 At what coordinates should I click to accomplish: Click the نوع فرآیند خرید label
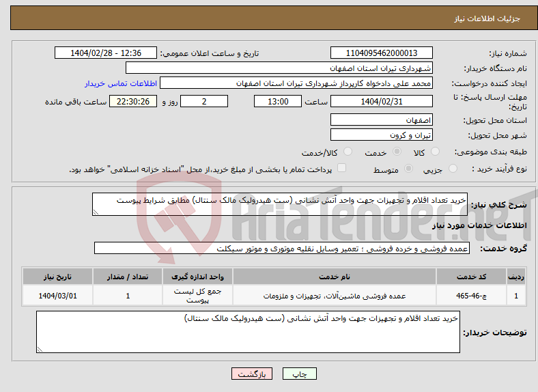(499, 169)
